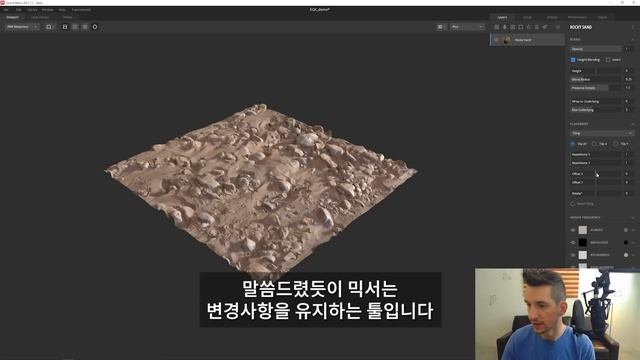The image size is (640, 360).
Task: Expand the Albedo channel options arrow
Action: tap(633, 230)
